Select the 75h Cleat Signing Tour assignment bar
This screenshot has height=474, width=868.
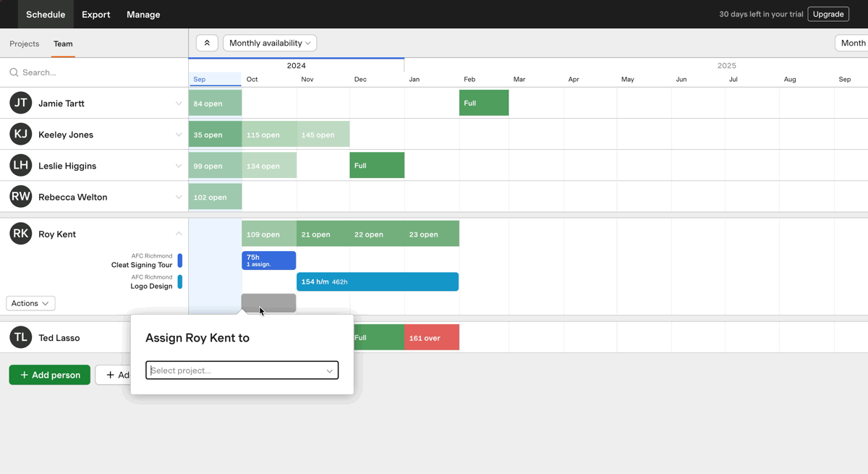[x=268, y=261]
